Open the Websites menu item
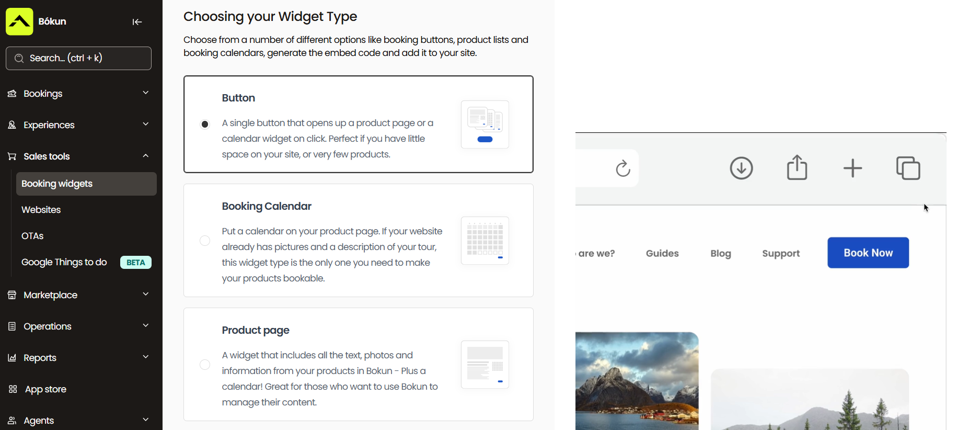The height and width of the screenshot is (430, 980). (x=41, y=210)
